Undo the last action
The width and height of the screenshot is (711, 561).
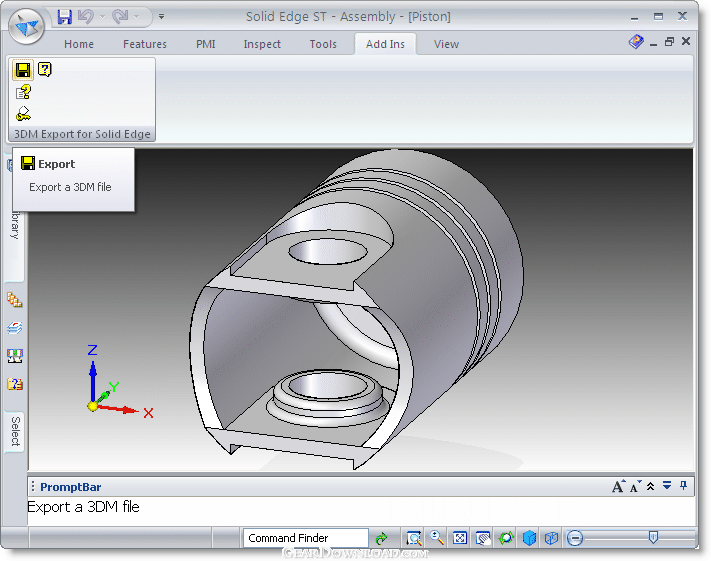pyautogui.click(x=86, y=17)
